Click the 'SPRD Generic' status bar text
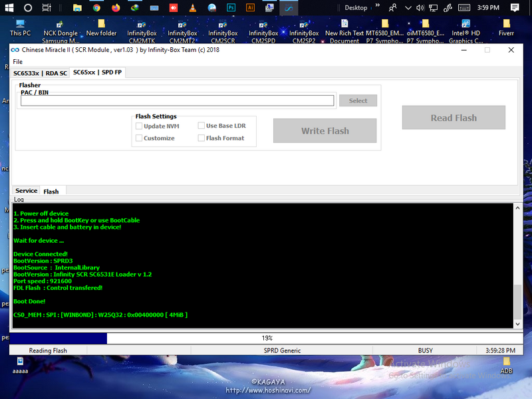The height and width of the screenshot is (399, 532). pos(282,350)
